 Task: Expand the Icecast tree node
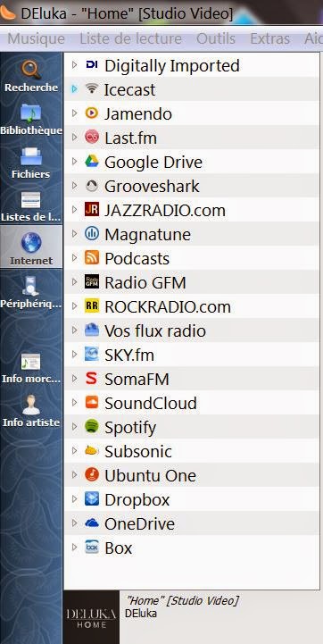point(74,88)
